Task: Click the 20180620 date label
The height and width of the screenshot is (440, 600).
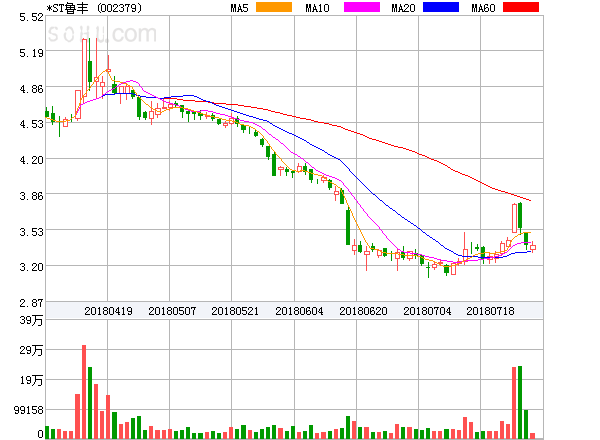Action: pyautogui.click(x=363, y=311)
